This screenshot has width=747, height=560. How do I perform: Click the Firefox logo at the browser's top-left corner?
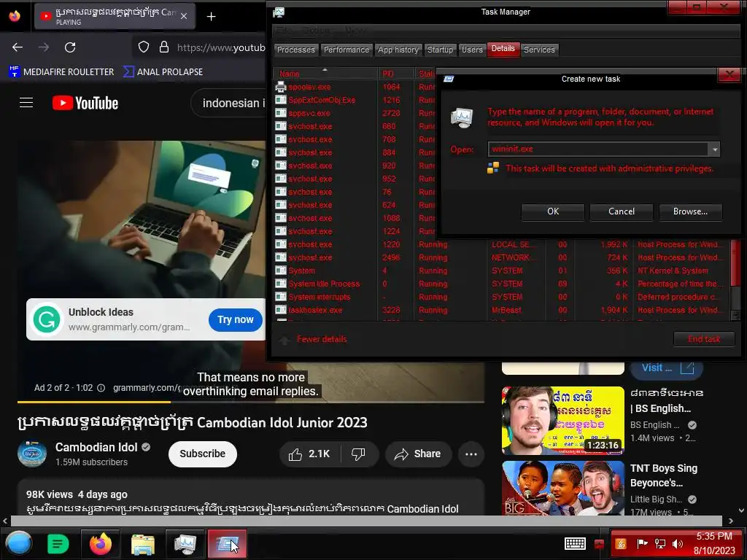click(x=15, y=16)
